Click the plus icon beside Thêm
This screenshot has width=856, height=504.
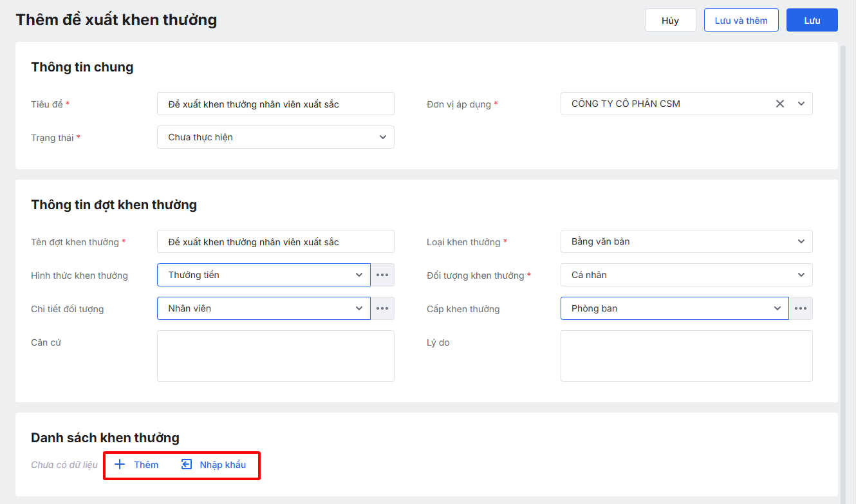(120, 465)
